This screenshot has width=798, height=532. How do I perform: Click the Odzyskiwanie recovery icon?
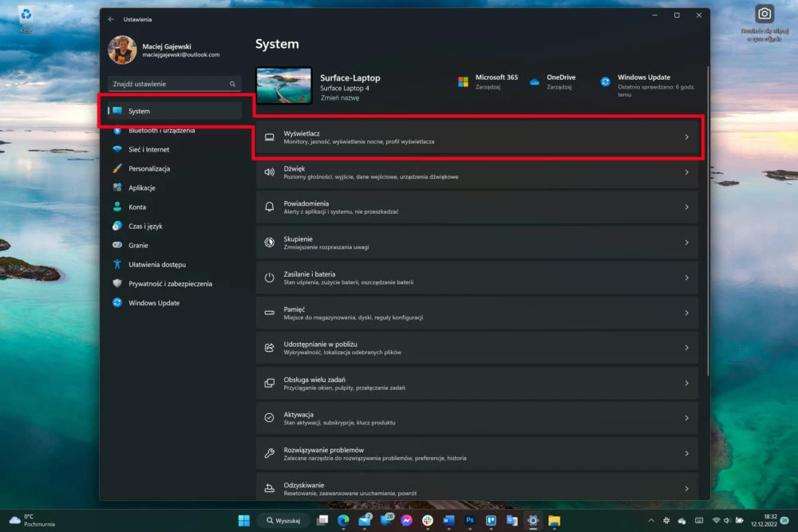point(269,488)
